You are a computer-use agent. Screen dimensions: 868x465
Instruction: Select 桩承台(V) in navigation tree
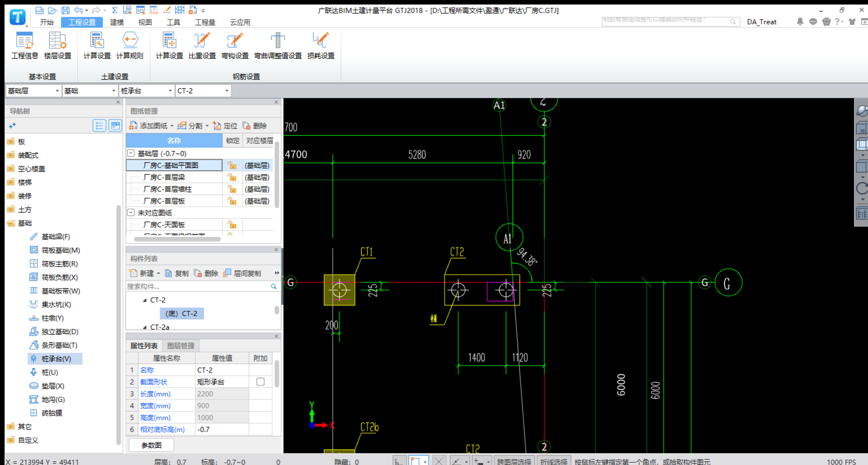click(x=56, y=359)
